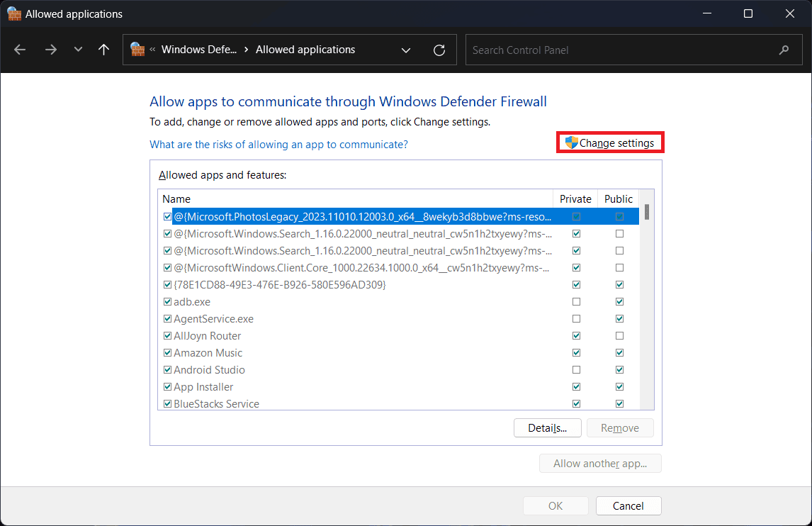Open the recent locations chevron
This screenshot has width=812, height=526.
pyautogui.click(x=78, y=50)
